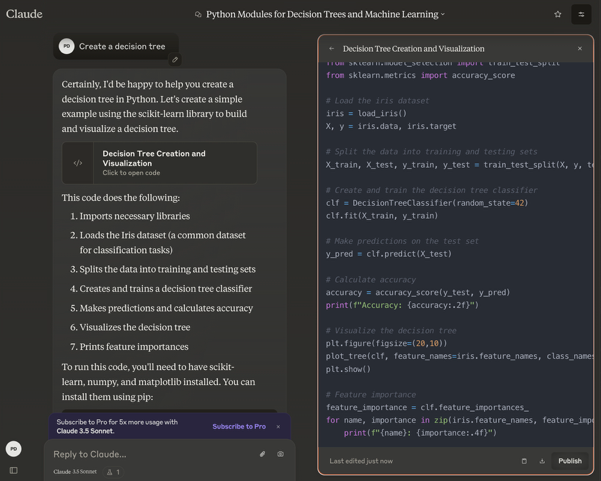Click the Reply to Claude input field
The width and height of the screenshot is (601, 481).
coord(153,454)
